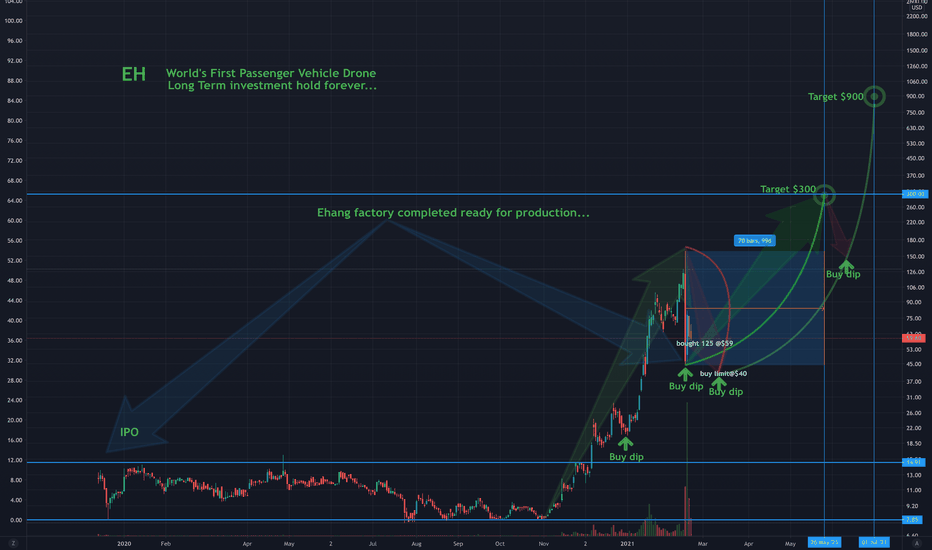The height and width of the screenshot is (550, 932).
Task: Click '100.00' on the left price scale
Action: [13, 21]
